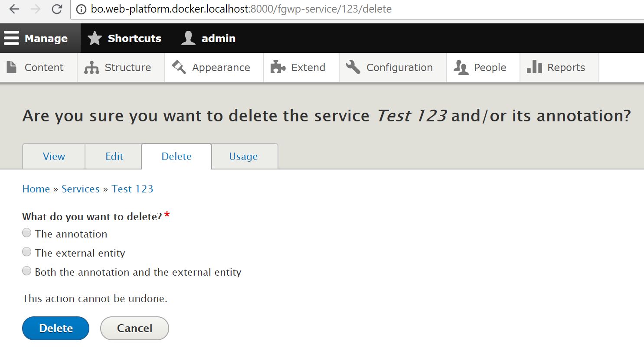644x358 pixels.
Task: Open the Edit tab
Action: tap(113, 156)
